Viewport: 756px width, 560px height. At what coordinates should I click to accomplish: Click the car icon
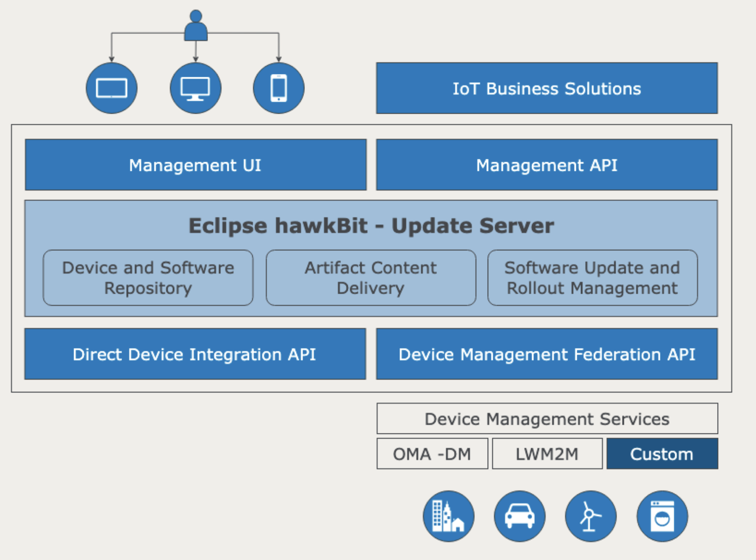click(520, 516)
